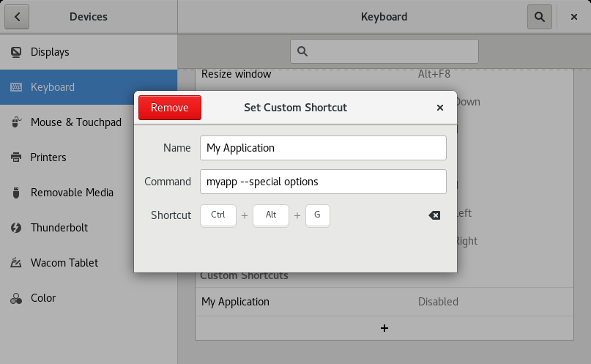Select the Resize window shortcut row
Image resolution: width=591 pixels, height=364 pixels.
tap(384, 77)
